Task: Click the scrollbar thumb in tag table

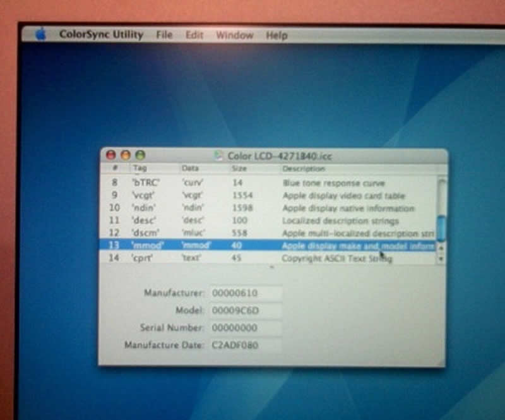Action: (442, 229)
